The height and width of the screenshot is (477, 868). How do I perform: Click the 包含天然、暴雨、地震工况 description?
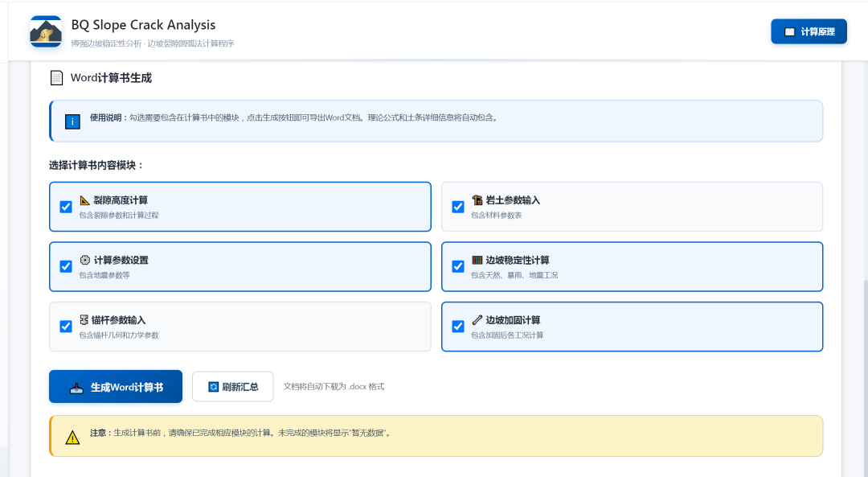point(514,275)
